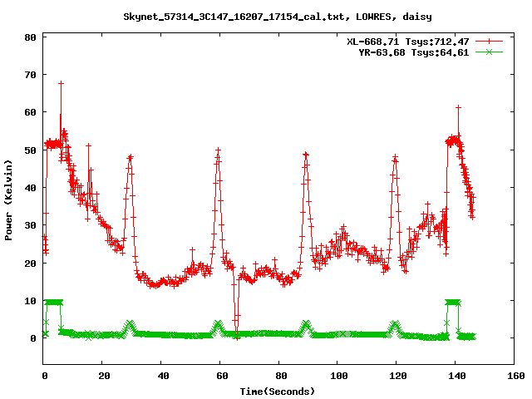532x399 pixels.
Task: Click the plot title Skynet_57314_3C147_16207_17154_cal.txt, LOWRES, daisy
Action: click(x=278, y=17)
